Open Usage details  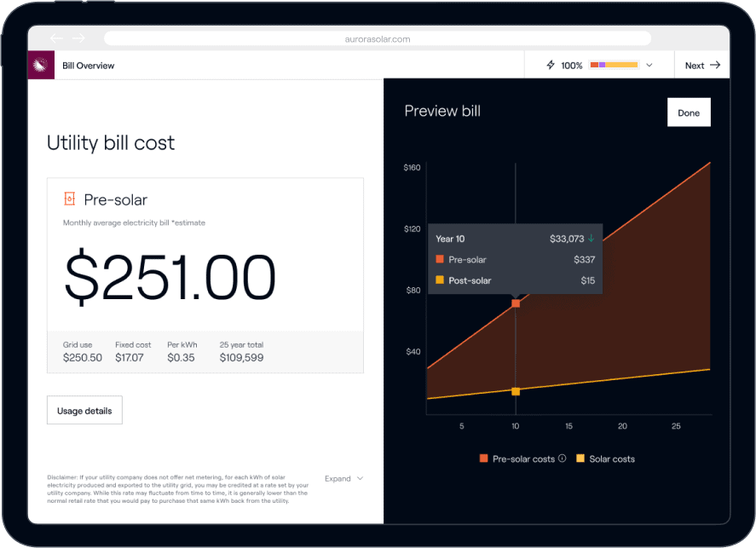click(84, 410)
